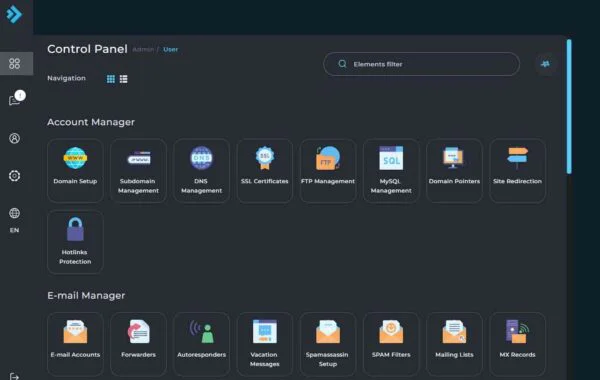Viewport: 600px width, 380px height.
Task: Switch navigation to grid view
Action: pos(111,79)
